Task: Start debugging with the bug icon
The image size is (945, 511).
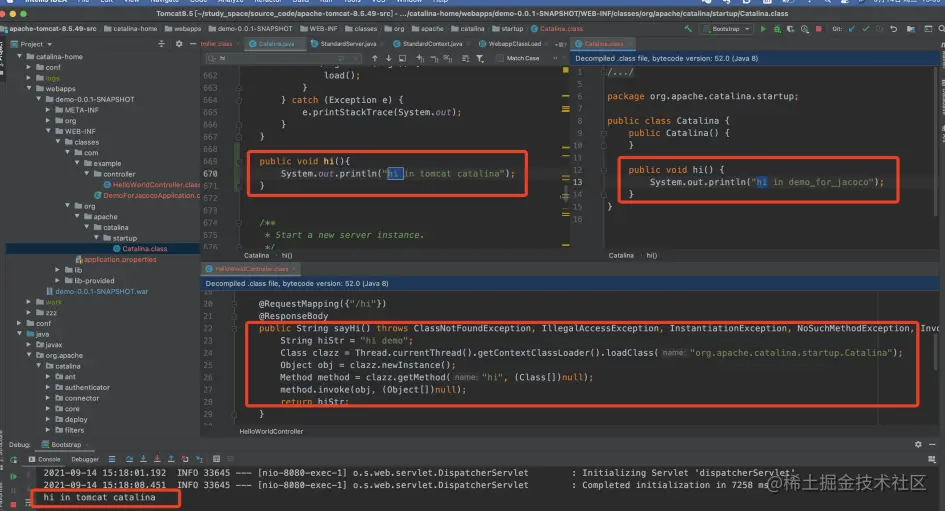Action: (x=777, y=28)
